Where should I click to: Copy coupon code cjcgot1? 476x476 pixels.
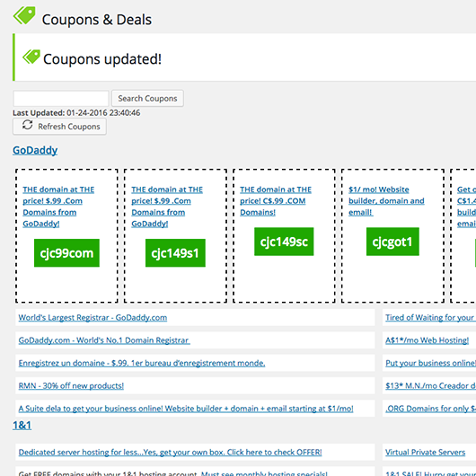pos(392,242)
